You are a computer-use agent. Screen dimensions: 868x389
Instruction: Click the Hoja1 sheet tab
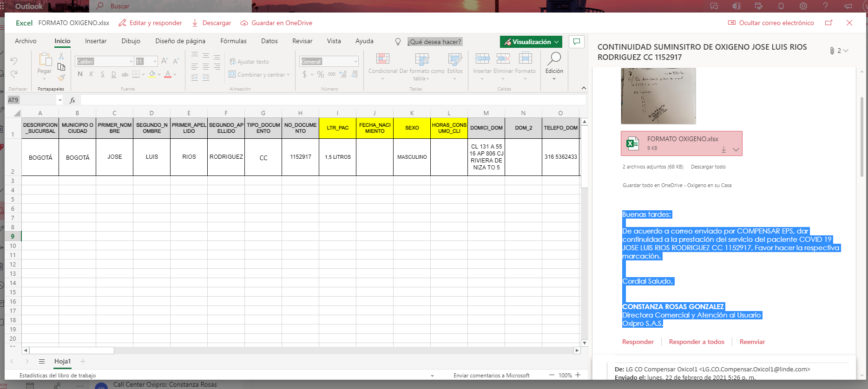click(x=62, y=361)
